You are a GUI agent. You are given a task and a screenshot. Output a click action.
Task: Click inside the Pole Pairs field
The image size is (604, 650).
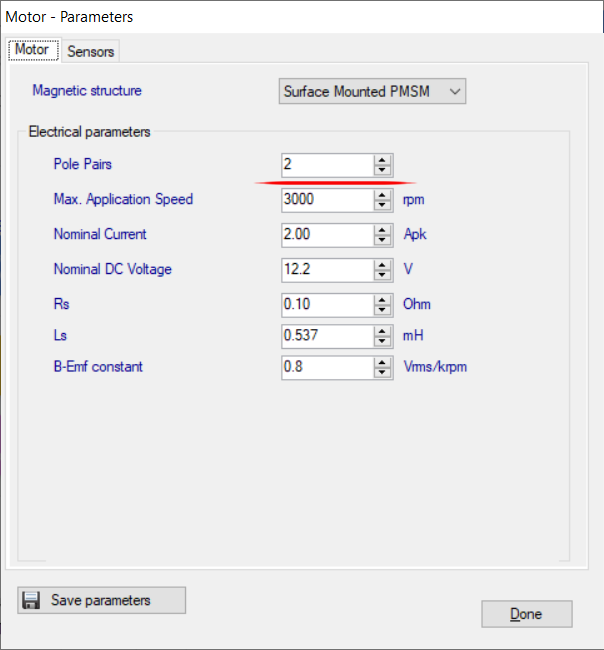[x=327, y=165]
